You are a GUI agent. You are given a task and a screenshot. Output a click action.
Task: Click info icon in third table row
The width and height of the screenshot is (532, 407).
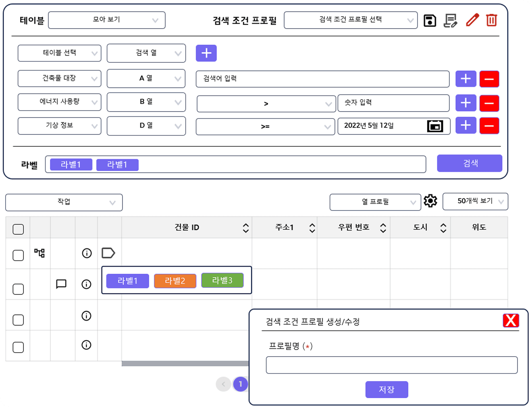(86, 316)
